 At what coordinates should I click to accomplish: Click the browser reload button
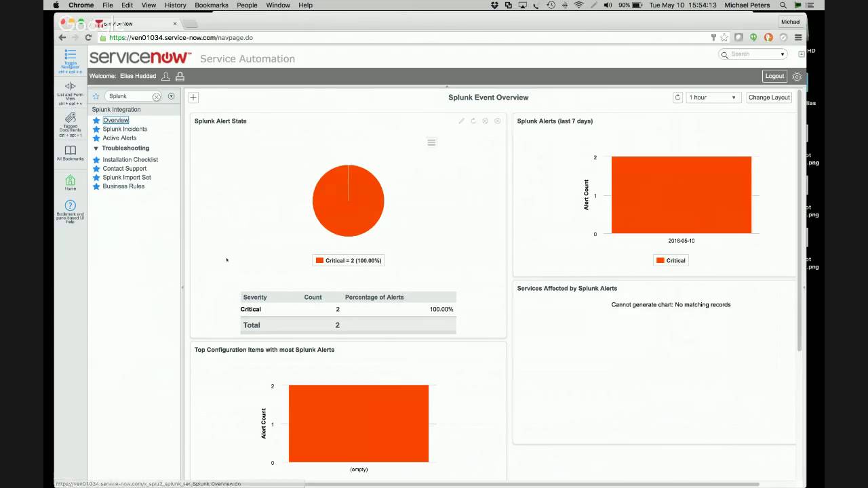coord(88,38)
